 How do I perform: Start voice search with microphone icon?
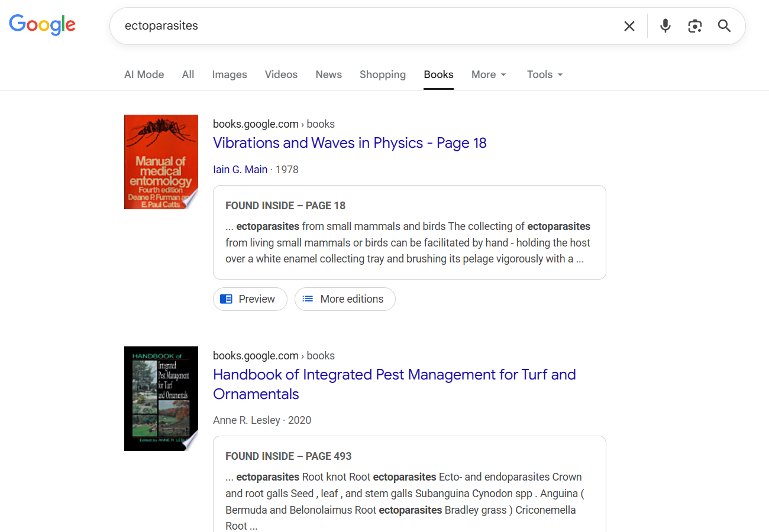point(665,26)
